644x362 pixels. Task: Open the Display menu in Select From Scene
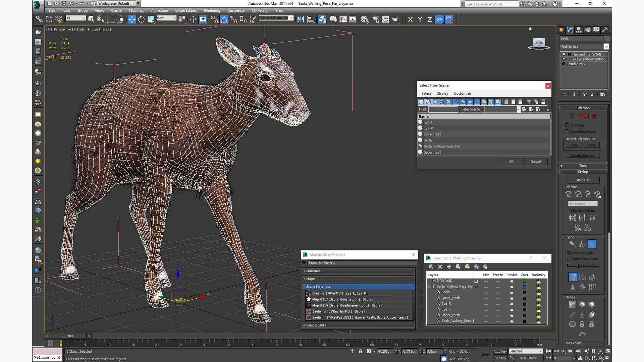click(x=442, y=94)
